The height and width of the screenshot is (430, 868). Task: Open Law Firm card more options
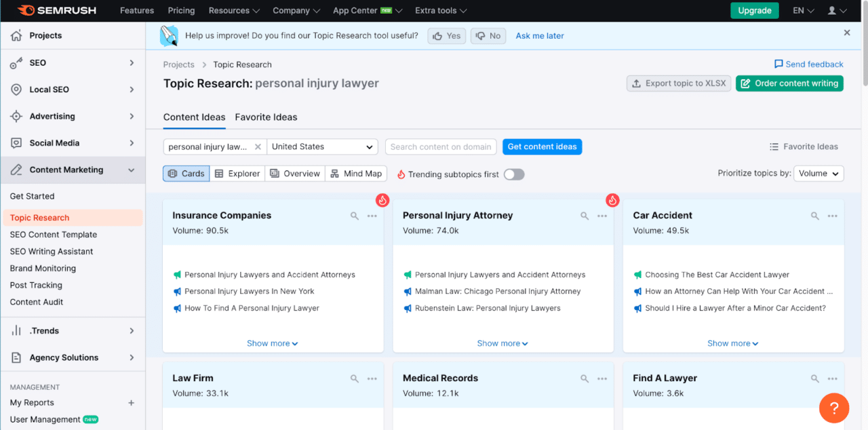pyautogui.click(x=372, y=378)
